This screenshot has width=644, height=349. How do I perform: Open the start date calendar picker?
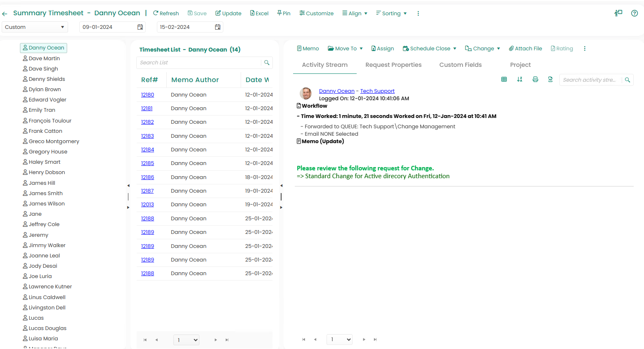coord(140,27)
